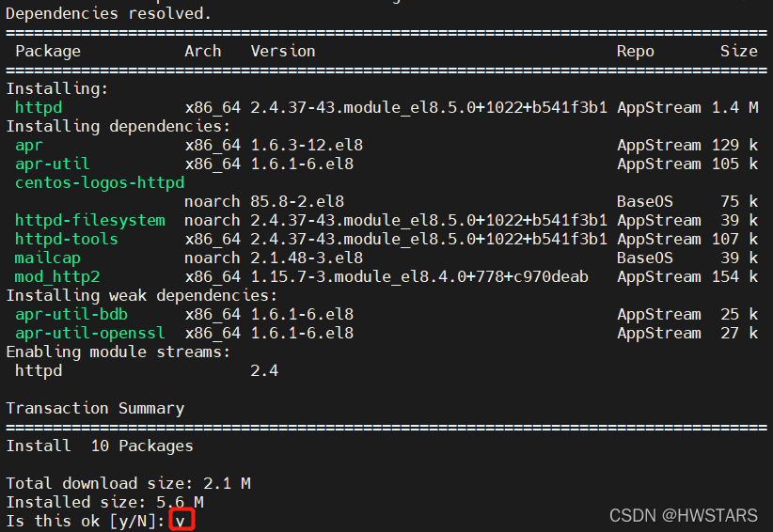Click the 'Installing dependencies:' label
The image size is (773, 532).
point(118,126)
